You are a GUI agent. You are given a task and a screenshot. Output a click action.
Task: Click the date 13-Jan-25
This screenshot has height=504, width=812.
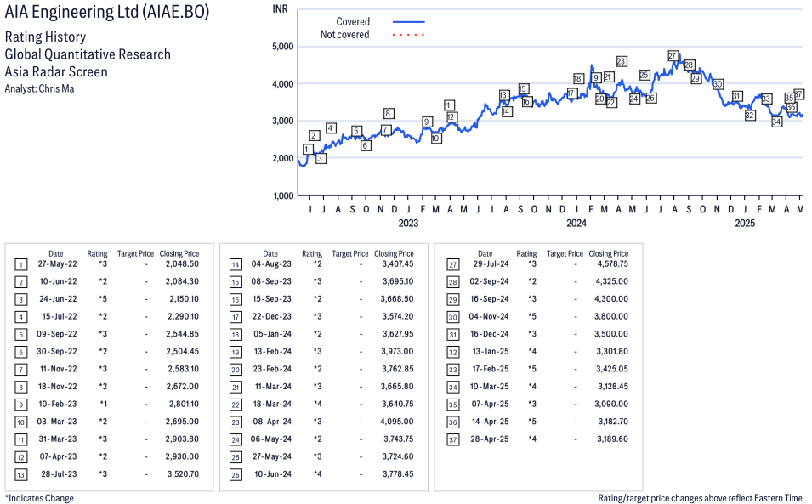pos(491,351)
